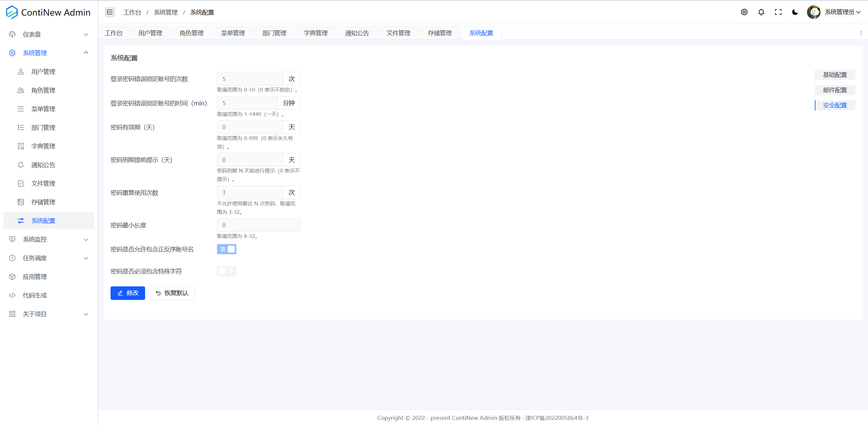Screen dimensions: 868x426
Task: Click the system administrator avatar
Action: coord(813,12)
